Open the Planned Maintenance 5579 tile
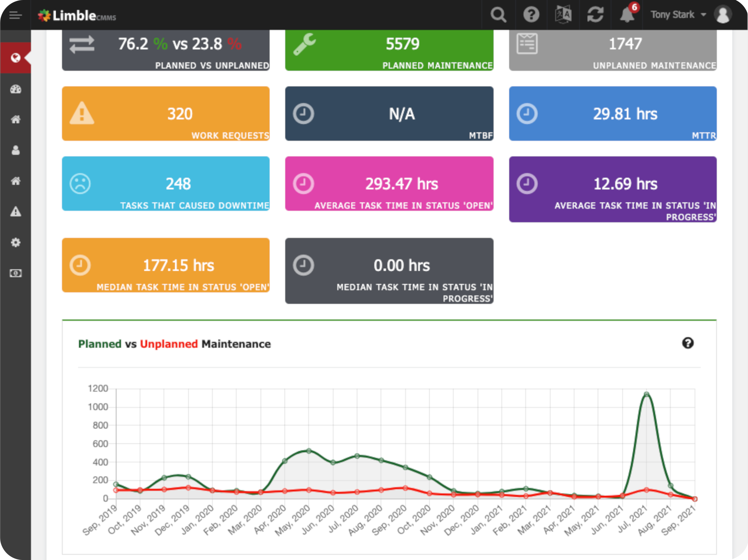Screen dimensions: 748x560 (389, 50)
